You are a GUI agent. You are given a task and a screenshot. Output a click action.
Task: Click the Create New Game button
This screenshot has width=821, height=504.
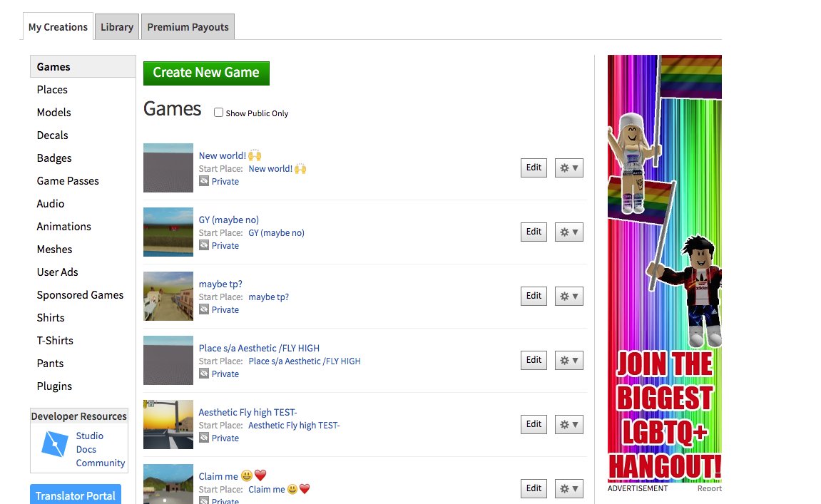click(206, 73)
